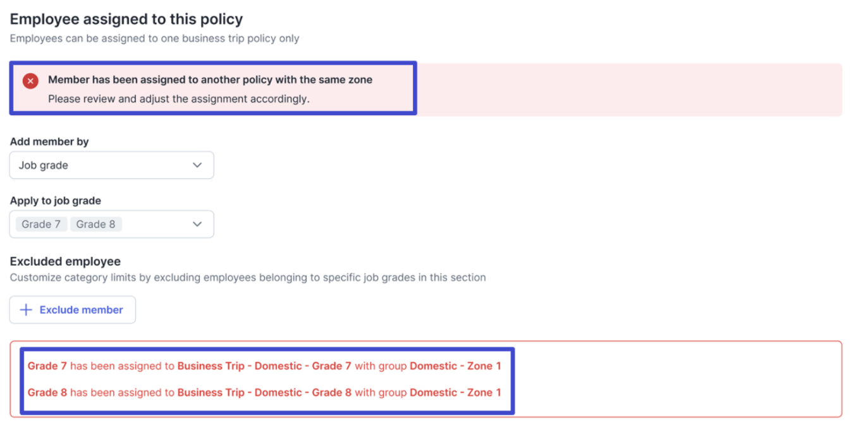Click Domestic - Zone 1 in Grade 8 row
The width and height of the screenshot is (868, 429).
click(455, 392)
